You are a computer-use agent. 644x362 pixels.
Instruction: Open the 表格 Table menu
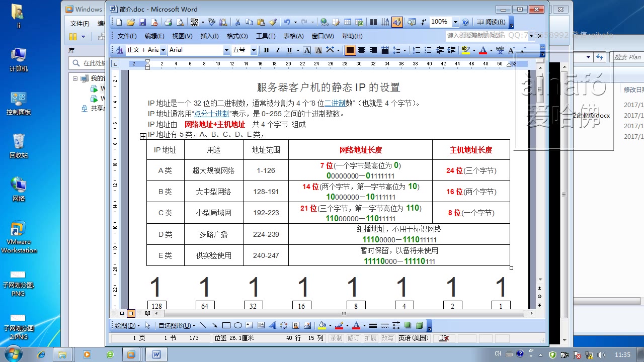point(294,36)
